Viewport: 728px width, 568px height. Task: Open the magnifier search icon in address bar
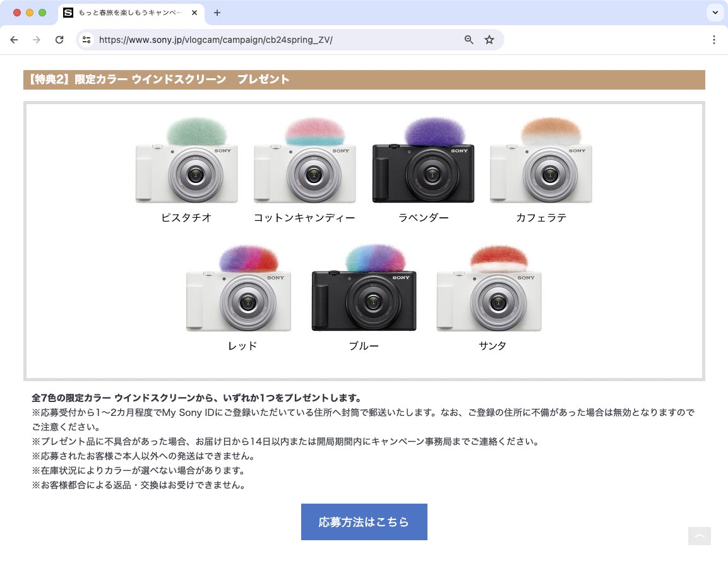point(468,39)
